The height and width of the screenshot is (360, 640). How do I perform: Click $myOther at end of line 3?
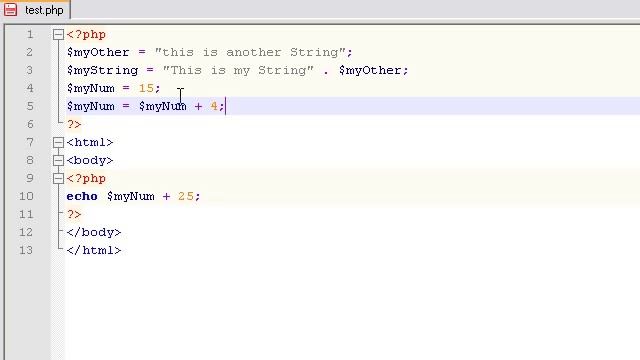370,70
